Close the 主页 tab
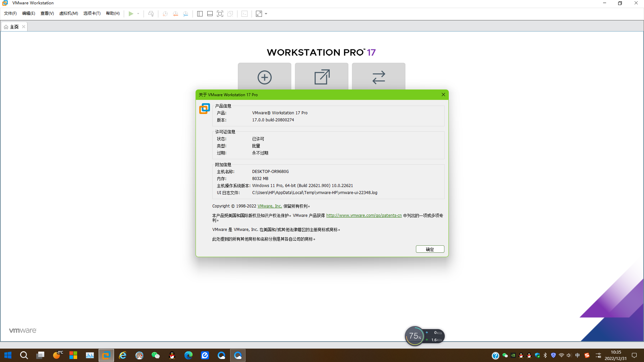 point(23,27)
